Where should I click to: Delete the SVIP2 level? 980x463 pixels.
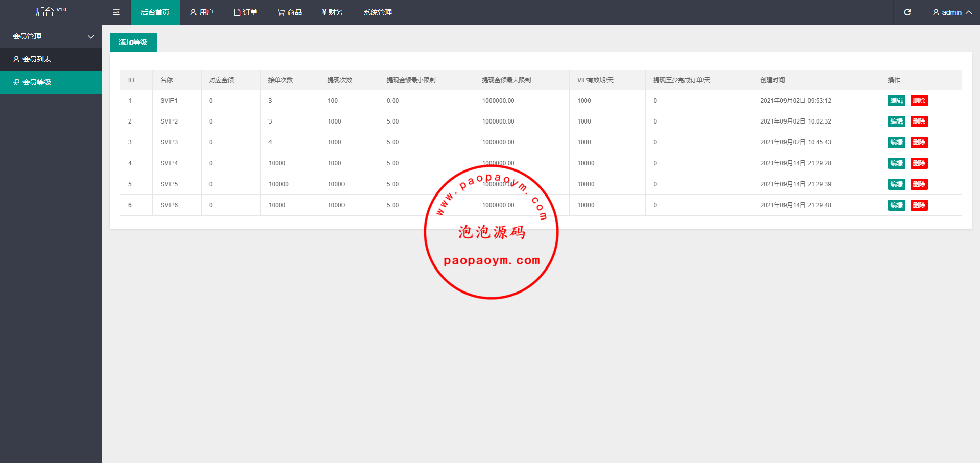[919, 121]
